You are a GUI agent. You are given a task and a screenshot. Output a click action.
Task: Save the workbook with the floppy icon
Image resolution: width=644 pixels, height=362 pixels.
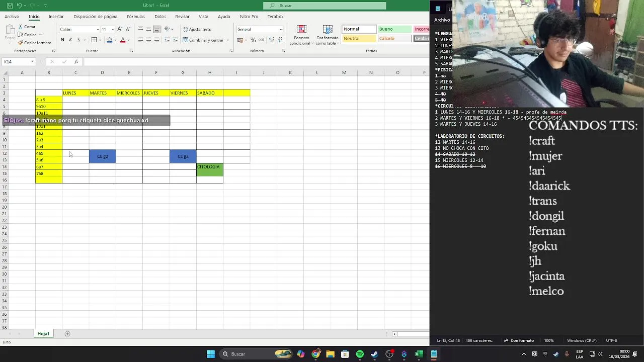point(10,6)
